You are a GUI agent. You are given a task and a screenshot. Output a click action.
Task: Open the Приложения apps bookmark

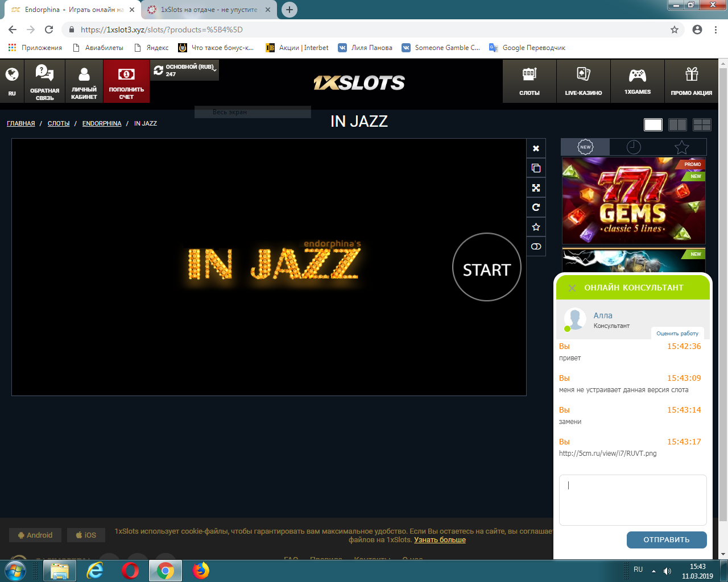35,48
